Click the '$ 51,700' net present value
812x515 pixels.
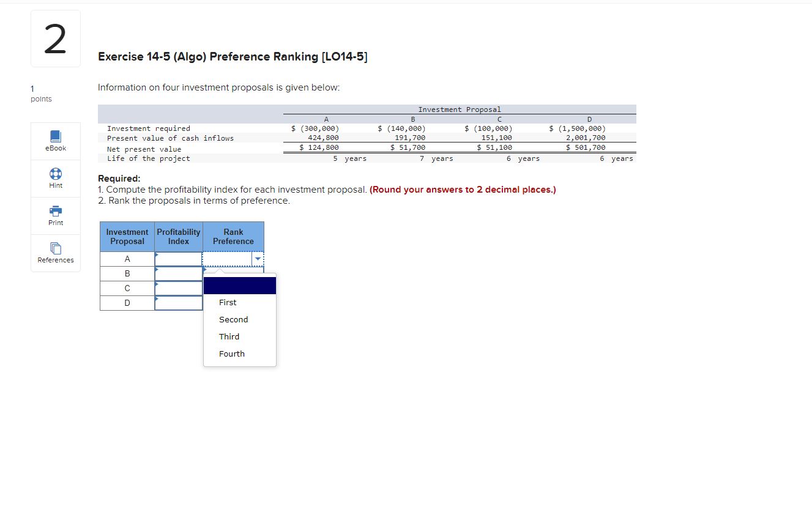coord(408,147)
